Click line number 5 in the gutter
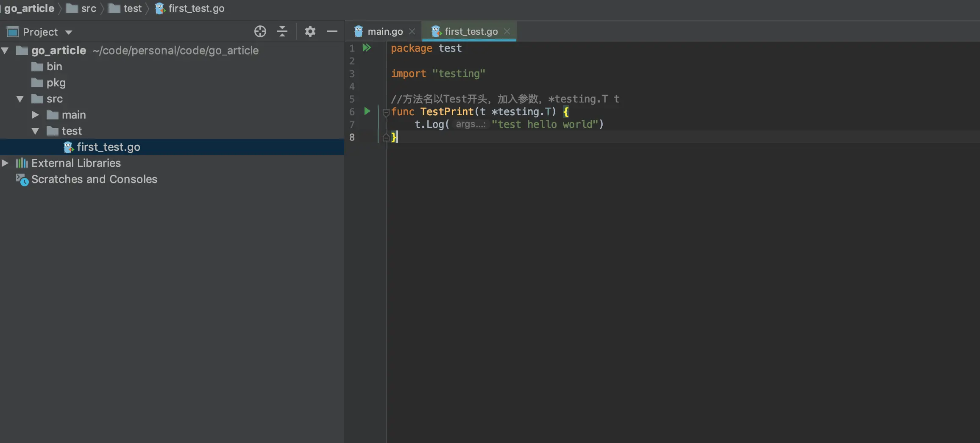The image size is (980, 443). pos(352,99)
